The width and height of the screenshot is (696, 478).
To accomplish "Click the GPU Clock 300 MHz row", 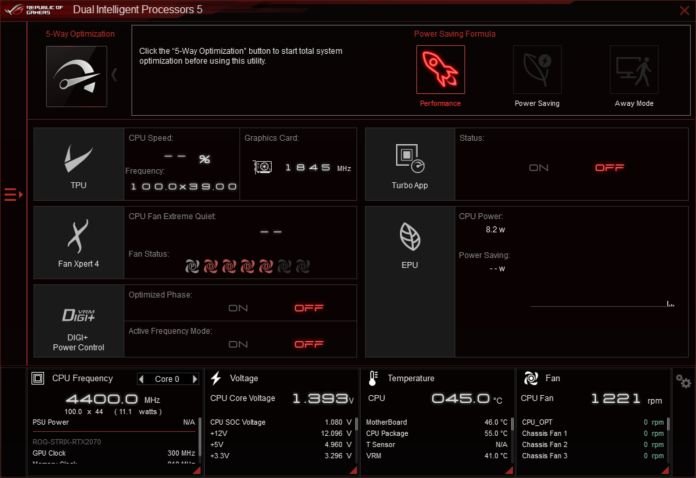I will (114, 453).
